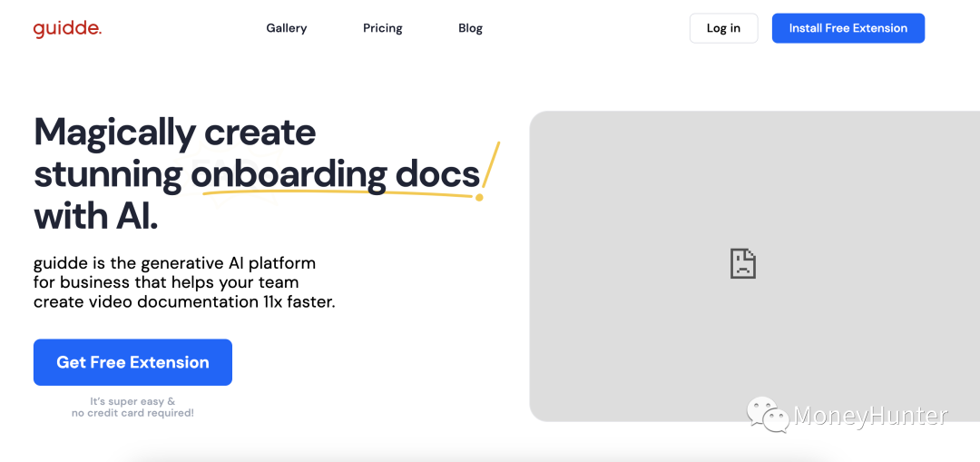Click Install Free Extension button
Screen dimensions: 980x462
(x=848, y=28)
